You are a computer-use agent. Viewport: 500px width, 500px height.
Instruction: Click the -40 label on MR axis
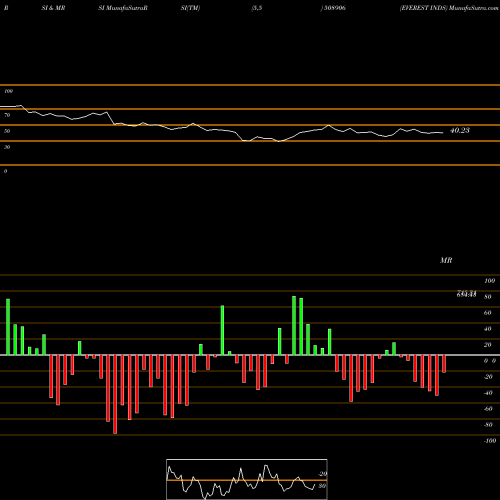click(488, 393)
